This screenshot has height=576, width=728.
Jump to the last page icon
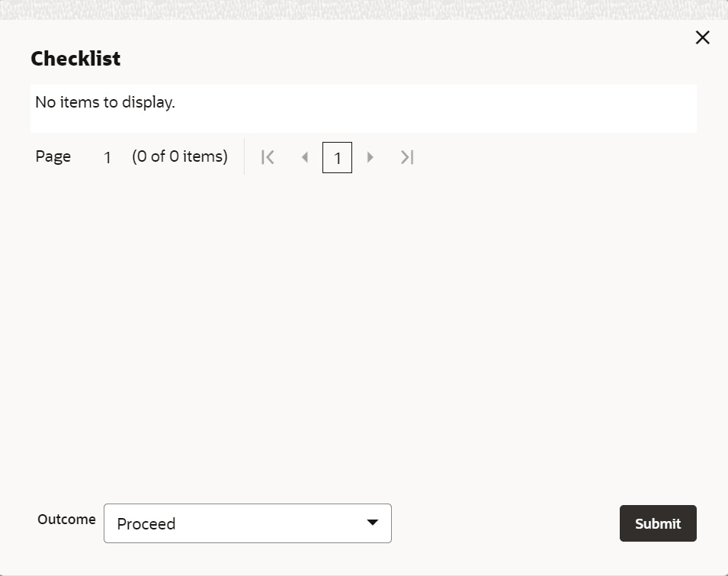407,157
